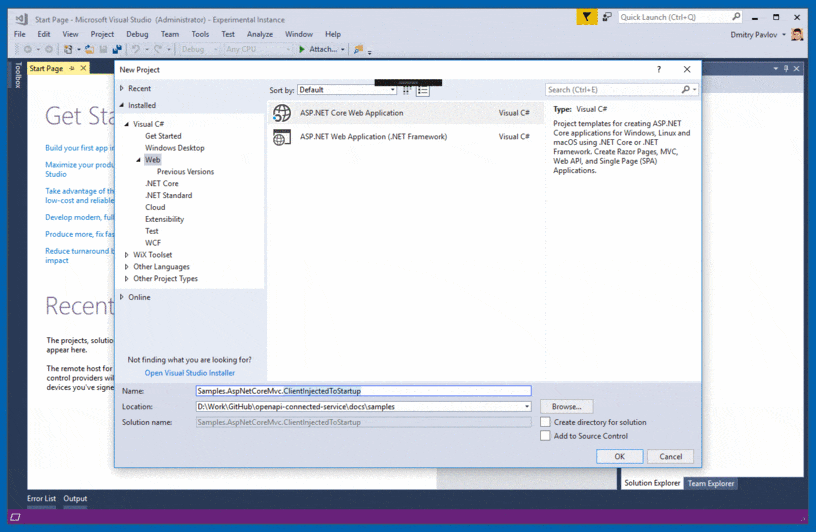
Task: Enable Create directory for solution checkbox
Action: coord(545,422)
